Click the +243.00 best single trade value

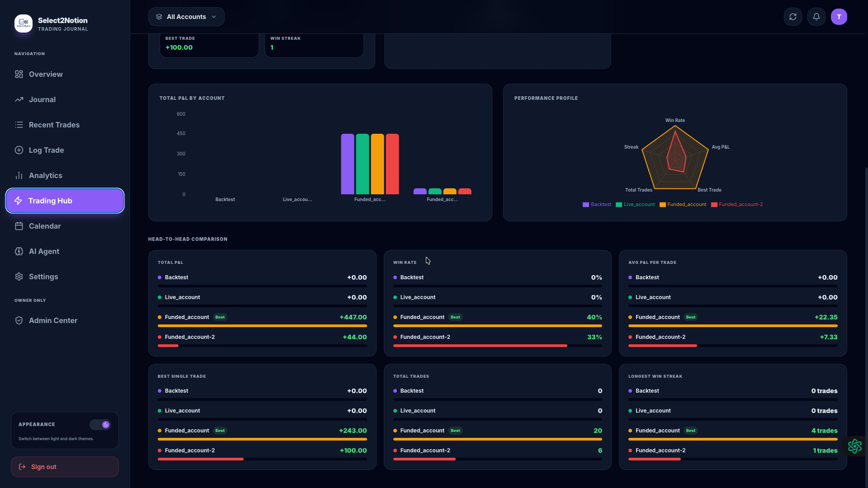[353, 431]
